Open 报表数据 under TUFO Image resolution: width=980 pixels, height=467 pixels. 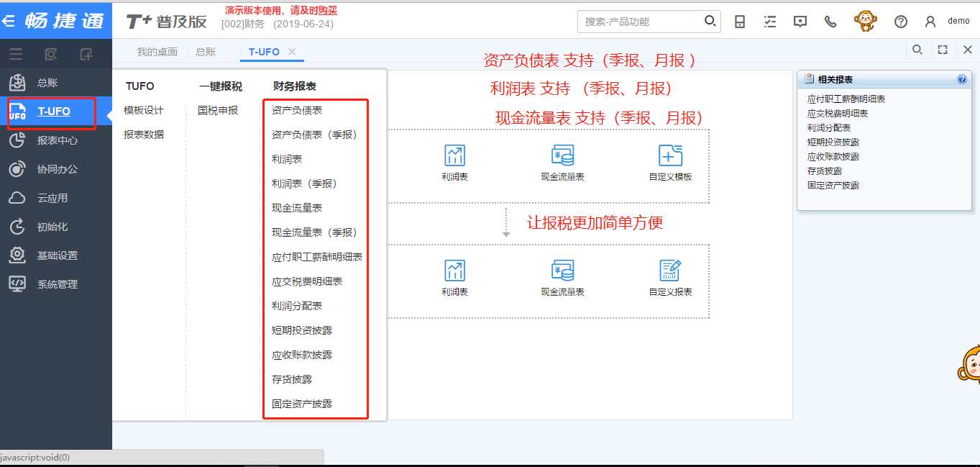coord(144,135)
